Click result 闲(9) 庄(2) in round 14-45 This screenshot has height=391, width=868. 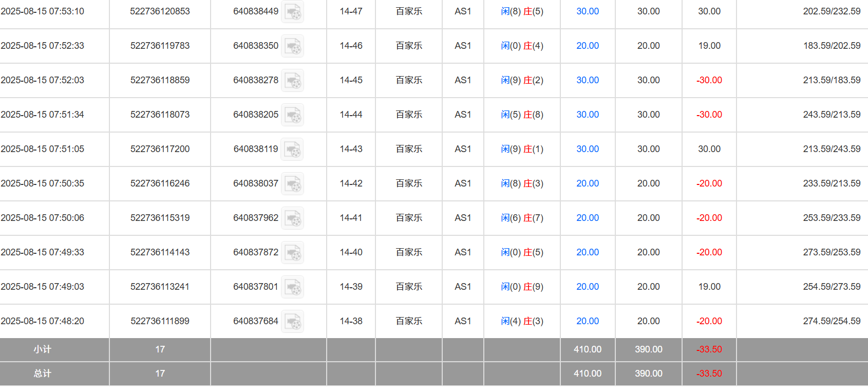click(x=522, y=80)
